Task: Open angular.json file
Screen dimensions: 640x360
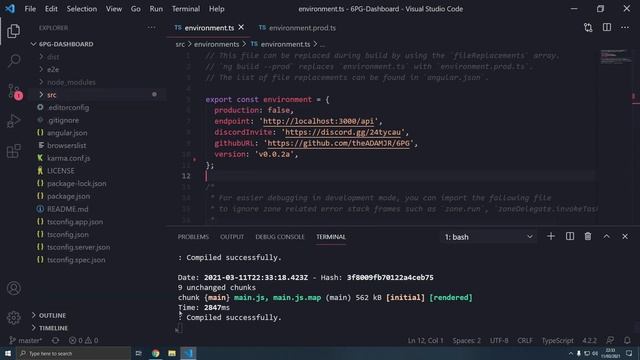Action: click(x=67, y=133)
